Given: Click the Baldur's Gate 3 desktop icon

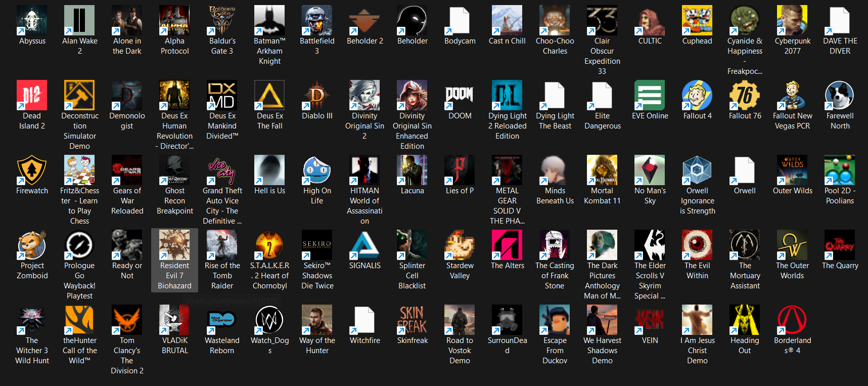Looking at the screenshot, I should coord(222,21).
